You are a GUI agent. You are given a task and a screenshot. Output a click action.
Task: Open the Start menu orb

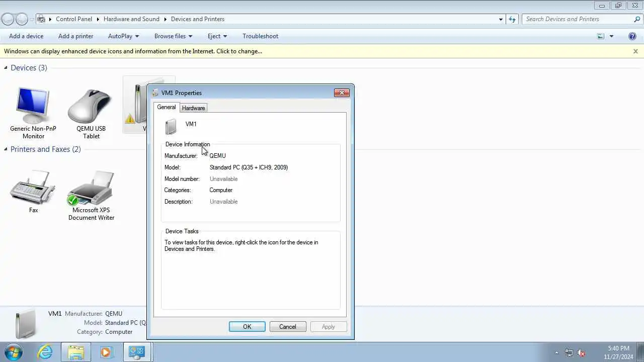pos(13,352)
